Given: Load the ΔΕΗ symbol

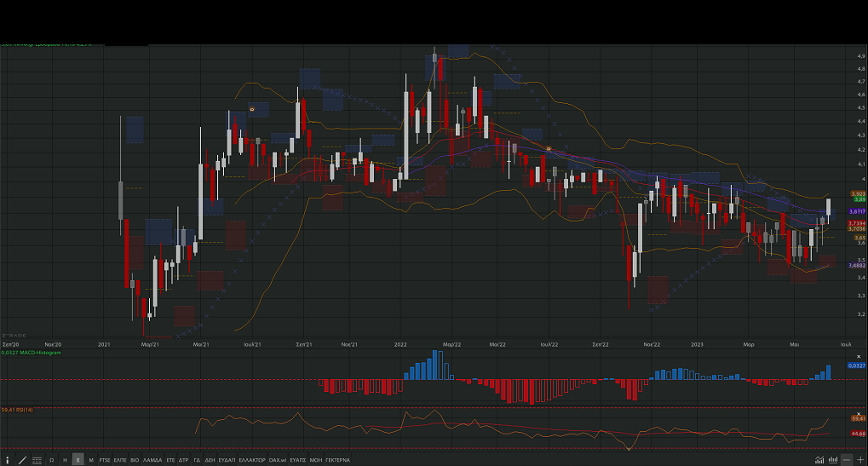Looking at the screenshot, I should (210, 460).
